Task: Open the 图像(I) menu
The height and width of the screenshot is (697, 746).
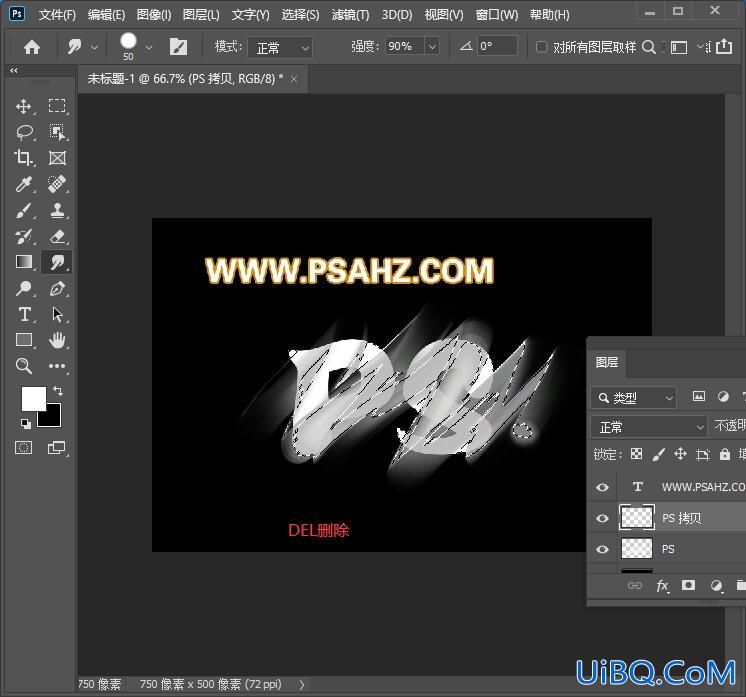Action: [154, 15]
